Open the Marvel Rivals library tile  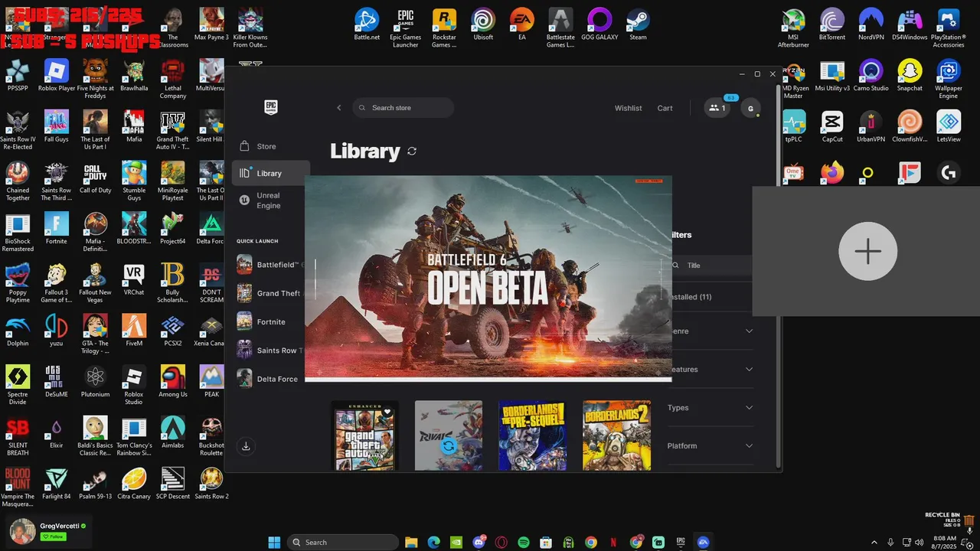(449, 435)
